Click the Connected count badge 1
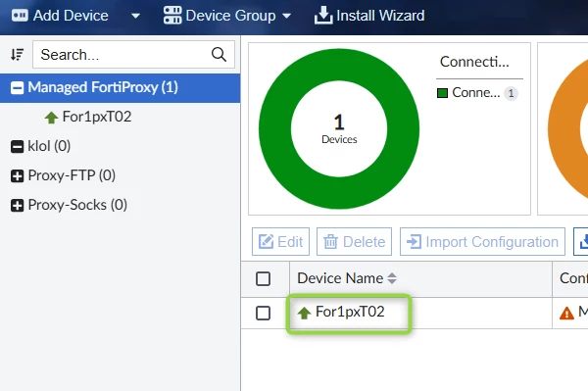Viewport: 588px width, 391px height. (x=511, y=93)
